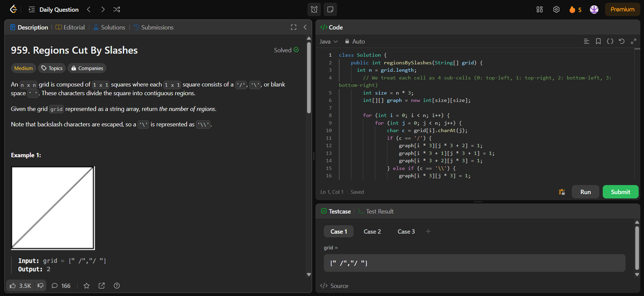This screenshot has width=644, height=296.
Task: Show the Companies tag
Action: 87,68
